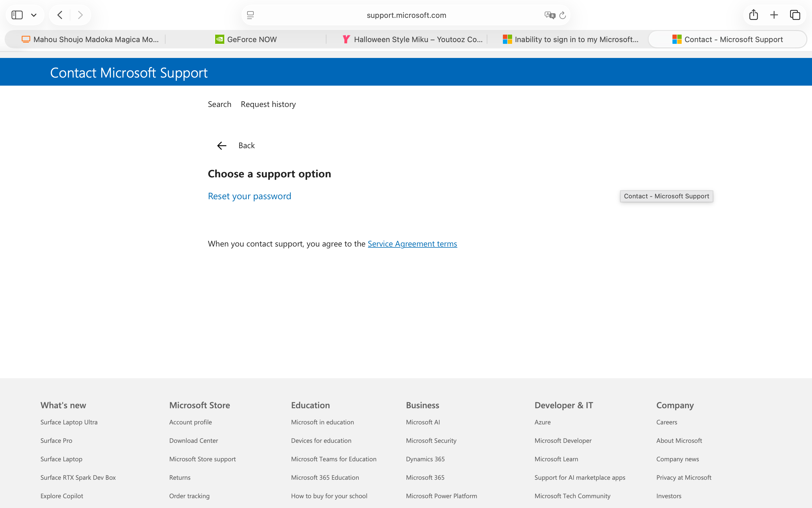Go back with the browser back arrow
The width and height of the screenshot is (812, 508).
tap(60, 15)
